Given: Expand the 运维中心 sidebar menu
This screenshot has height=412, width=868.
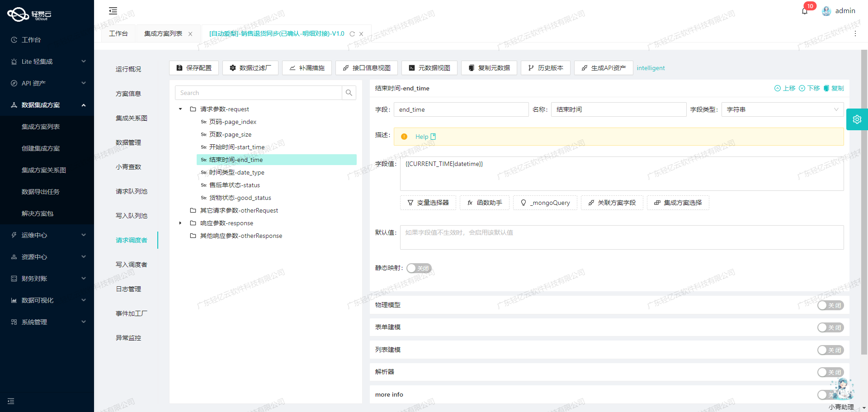Looking at the screenshot, I should (47, 235).
